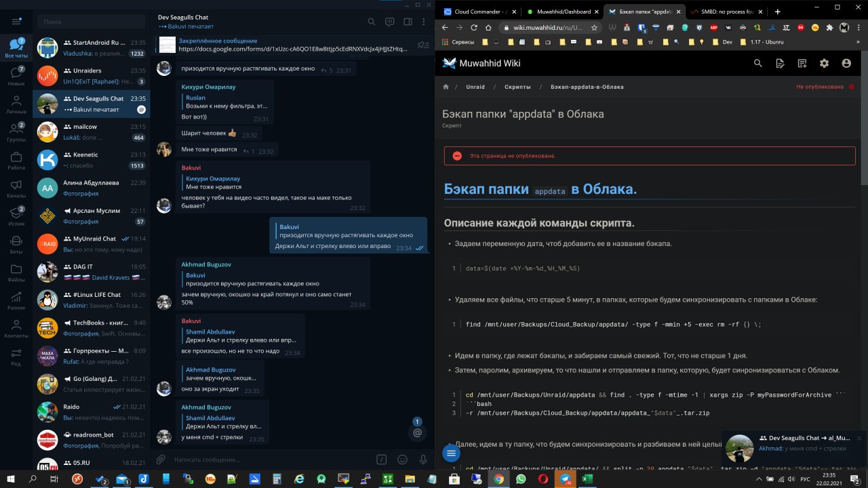Open Excel from Windows taskbar
The width and height of the screenshot is (868, 488).
coord(587,479)
